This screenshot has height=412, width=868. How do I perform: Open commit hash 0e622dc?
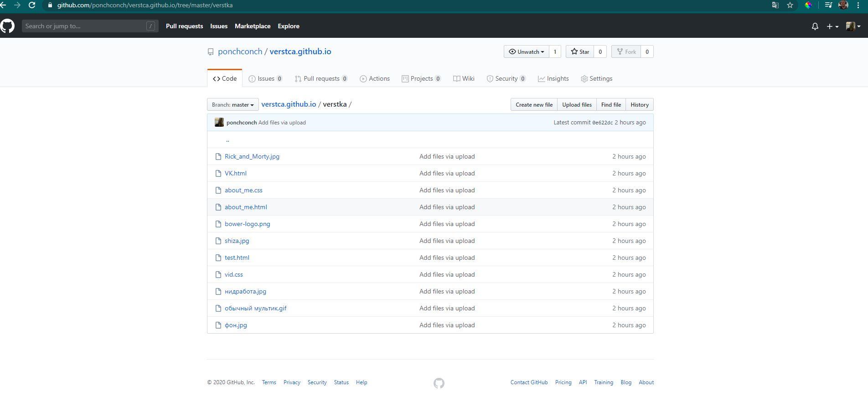point(602,123)
